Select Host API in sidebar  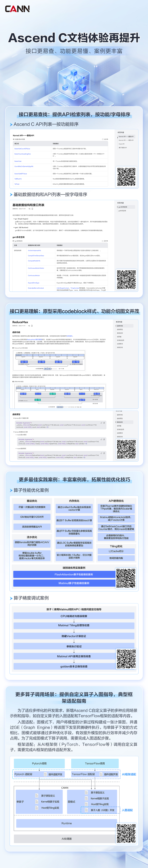pyautogui.click(x=121, y=144)
